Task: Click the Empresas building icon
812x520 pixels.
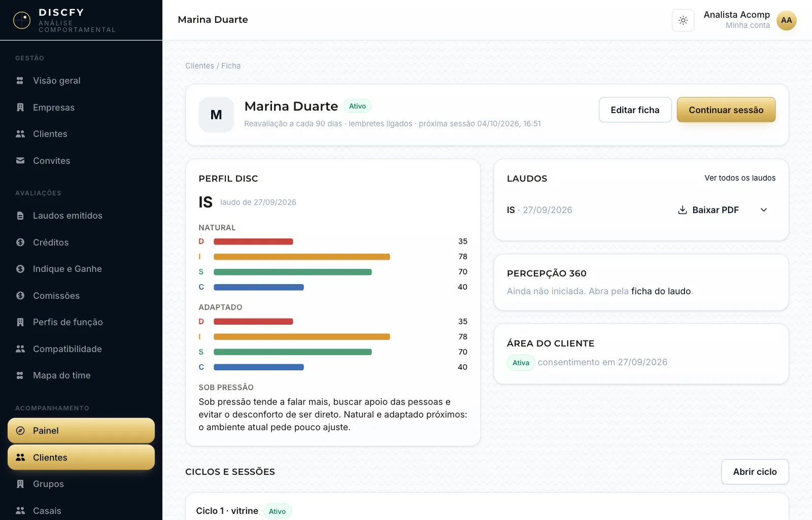Action: [20, 108]
